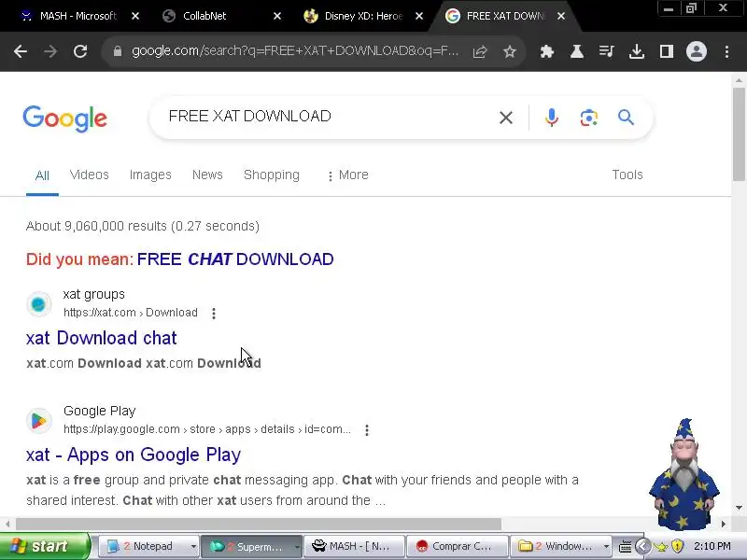Click the Google Play result favicon
747x560 pixels.
[x=38, y=421]
